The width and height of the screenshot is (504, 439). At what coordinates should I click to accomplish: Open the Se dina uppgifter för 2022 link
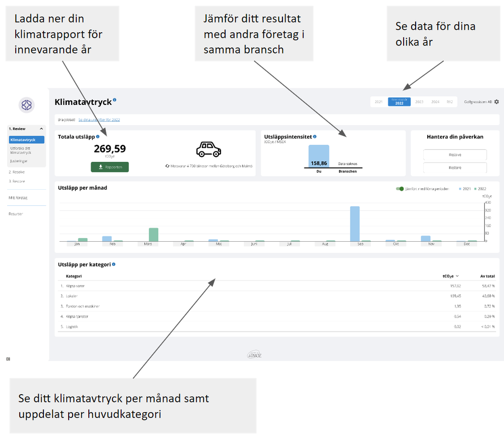point(99,120)
